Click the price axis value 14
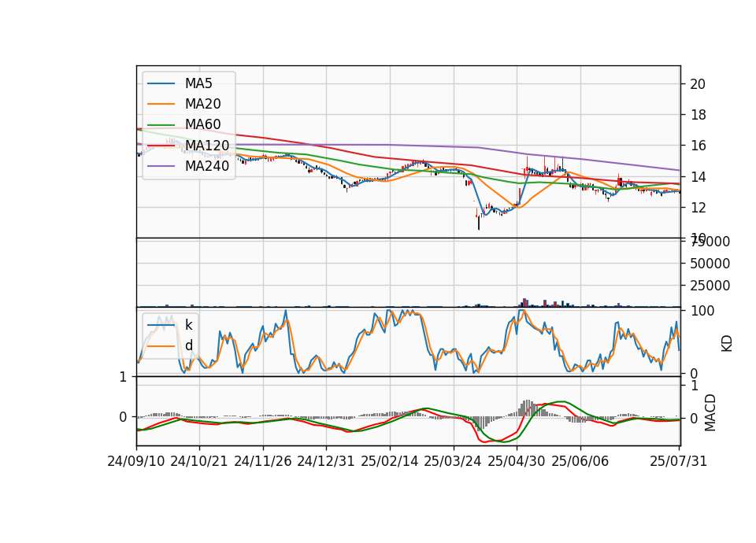This screenshot has width=756, height=543. coord(698,177)
